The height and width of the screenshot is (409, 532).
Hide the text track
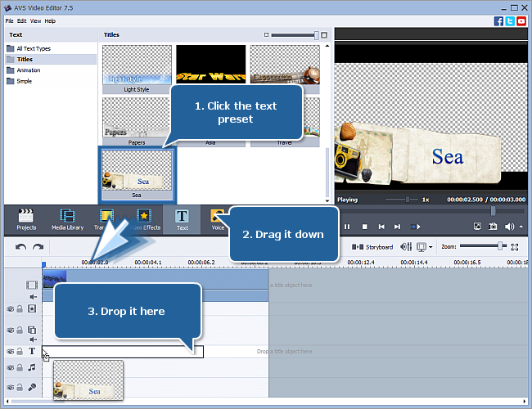(x=11, y=352)
